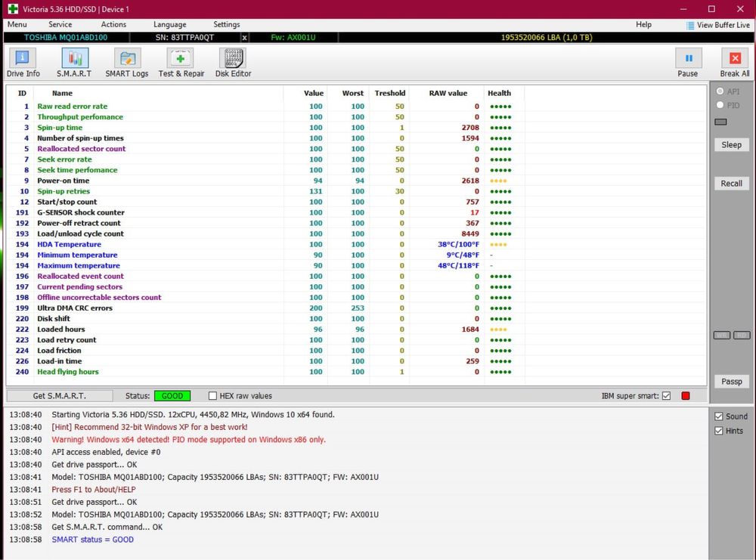Sort by the Name column header
Screen dimensions: 756x560
[62, 93]
